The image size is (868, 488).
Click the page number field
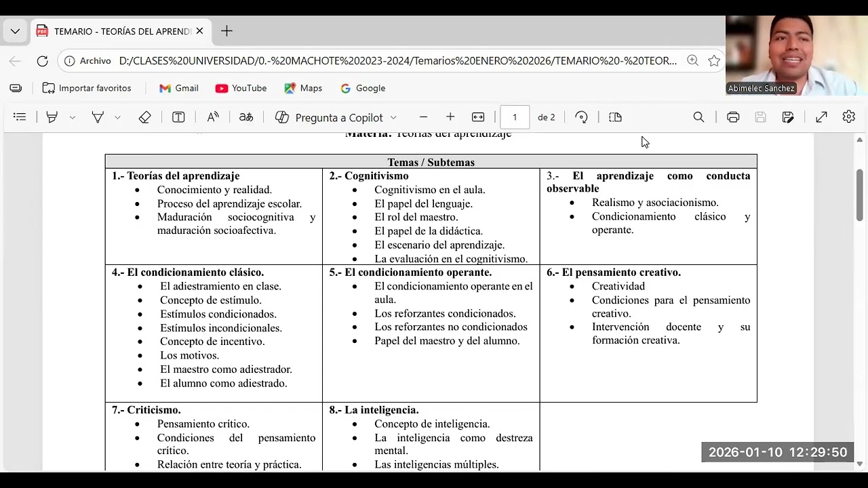[x=515, y=117]
